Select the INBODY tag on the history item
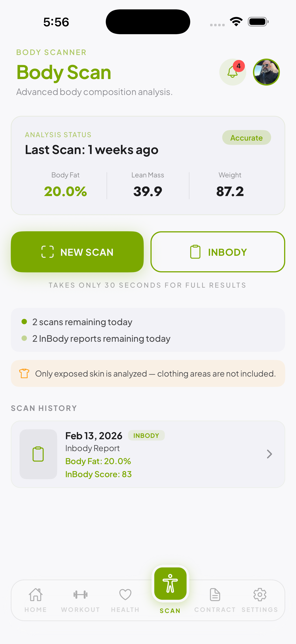Viewport: 296px width, 644px height. pos(146,435)
